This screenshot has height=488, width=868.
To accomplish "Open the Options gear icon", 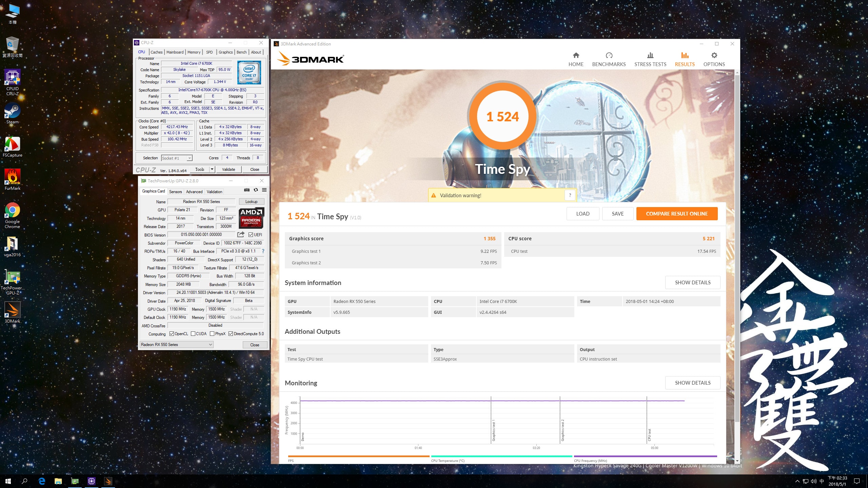I will coord(714,55).
